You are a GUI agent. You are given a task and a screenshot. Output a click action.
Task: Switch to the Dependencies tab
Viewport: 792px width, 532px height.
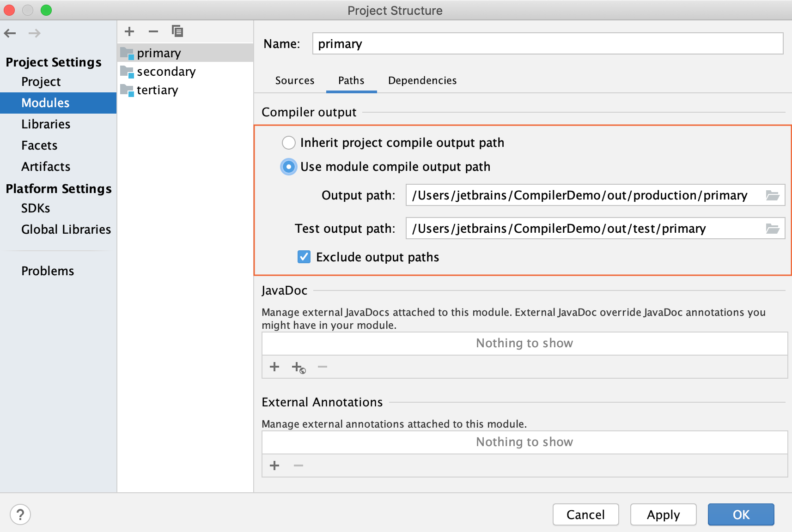click(x=421, y=80)
